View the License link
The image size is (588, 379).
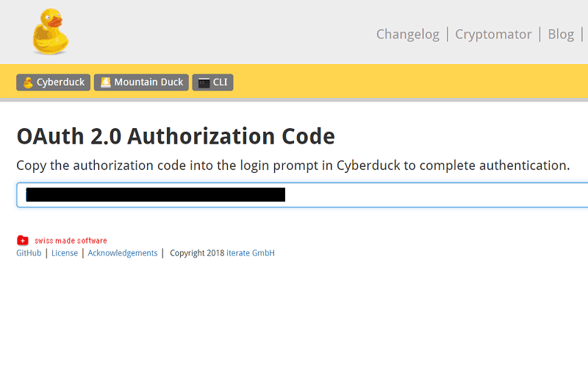65,253
